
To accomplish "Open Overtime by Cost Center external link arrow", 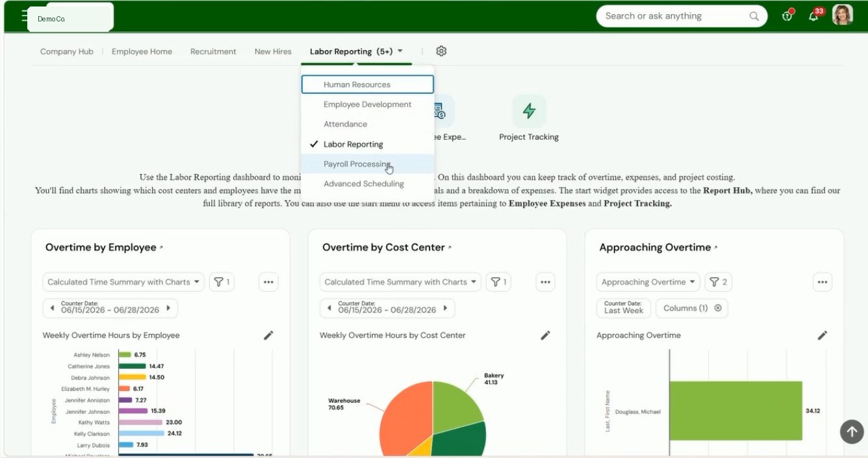I will (x=450, y=248).
